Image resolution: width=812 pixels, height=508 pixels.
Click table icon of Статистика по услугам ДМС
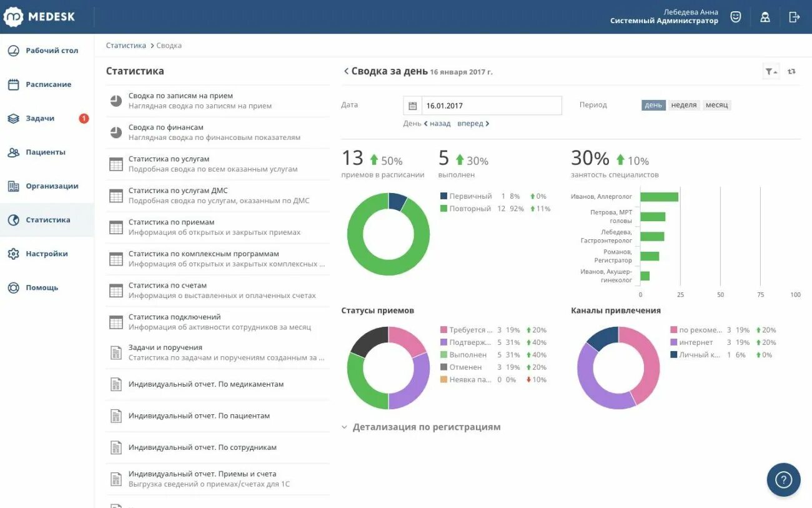(116, 196)
